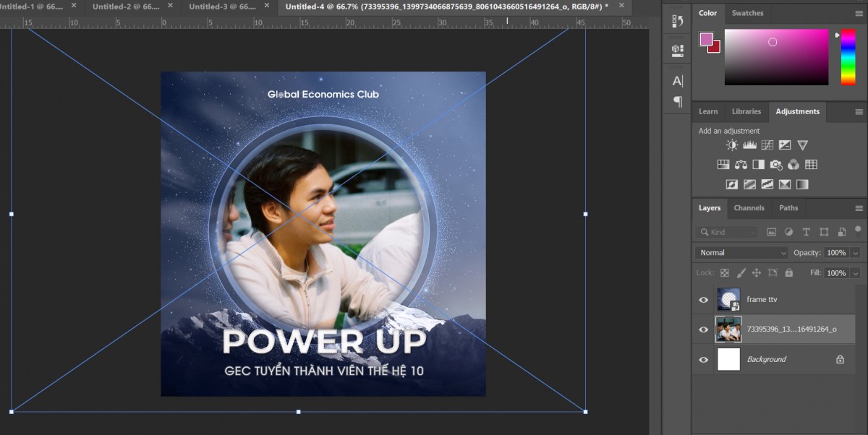Viewport: 868px width, 435px height.
Task: Switch to the Swatches tab
Action: (747, 13)
